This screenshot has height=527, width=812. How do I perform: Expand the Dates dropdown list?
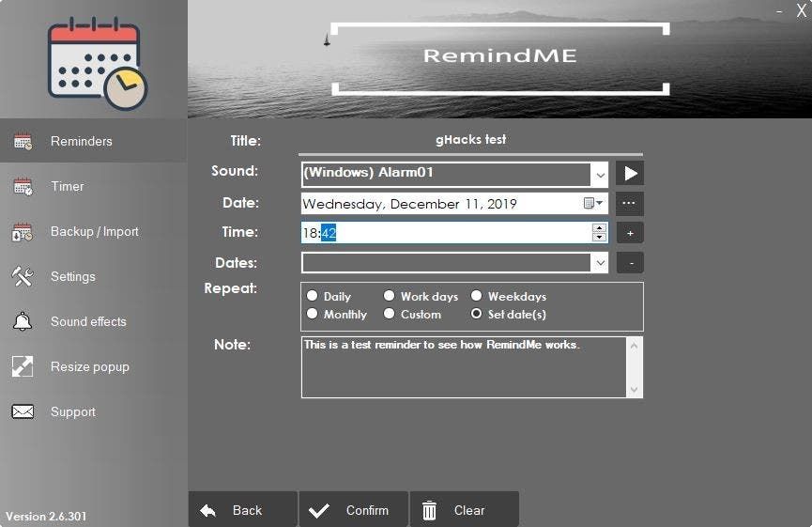pos(600,263)
